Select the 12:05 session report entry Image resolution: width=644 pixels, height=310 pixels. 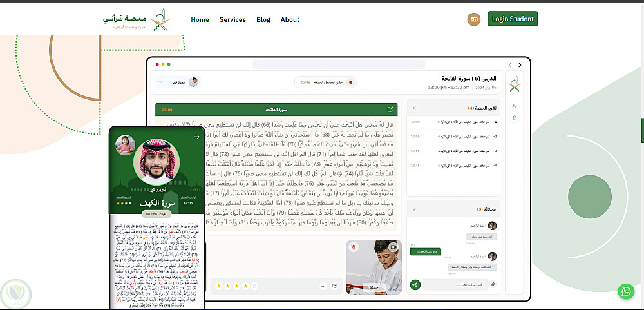[453, 136]
